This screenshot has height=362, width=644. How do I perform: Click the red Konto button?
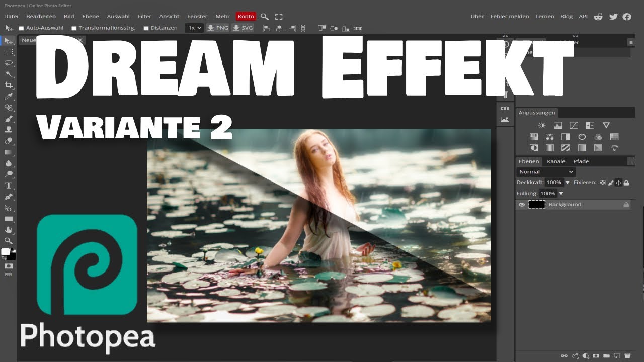pyautogui.click(x=246, y=17)
